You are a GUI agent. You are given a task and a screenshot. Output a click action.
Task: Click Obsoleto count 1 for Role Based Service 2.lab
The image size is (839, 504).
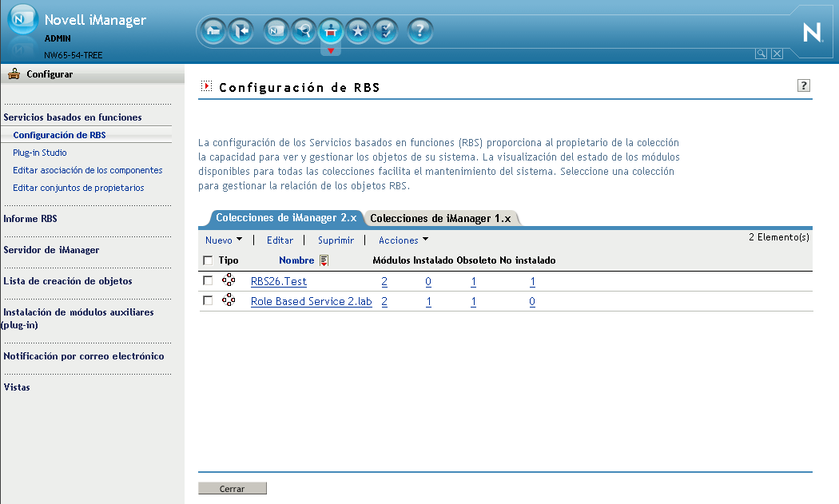474,301
